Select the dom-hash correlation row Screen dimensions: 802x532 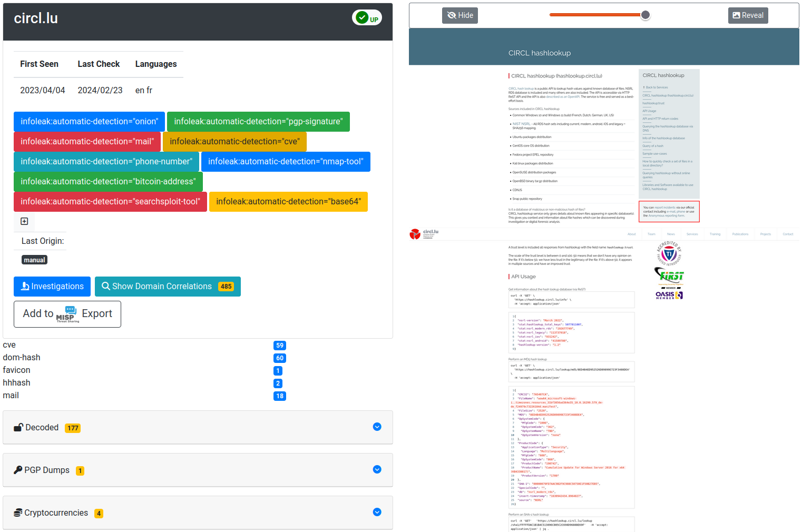[22, 358]
